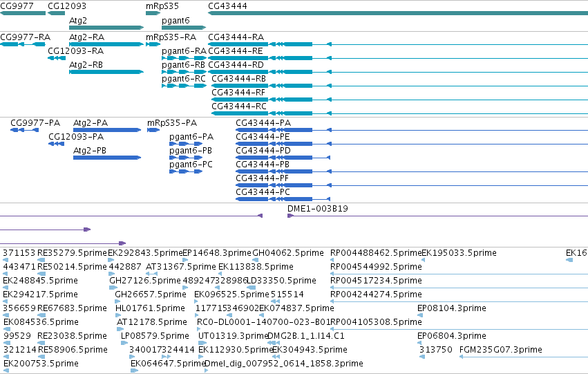Click transcript Atg2-RB label
The image size is (588, 374).
click(86, 65)
